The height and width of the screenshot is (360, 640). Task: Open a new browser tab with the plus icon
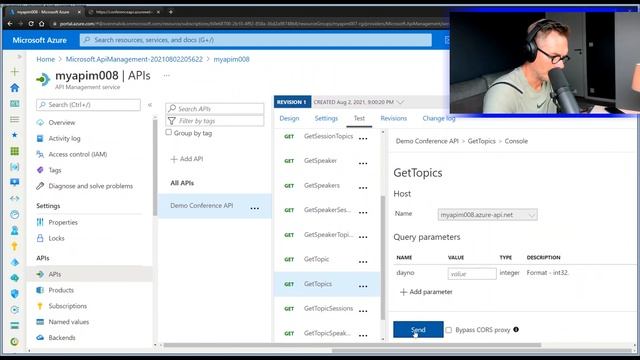[171, 12]
